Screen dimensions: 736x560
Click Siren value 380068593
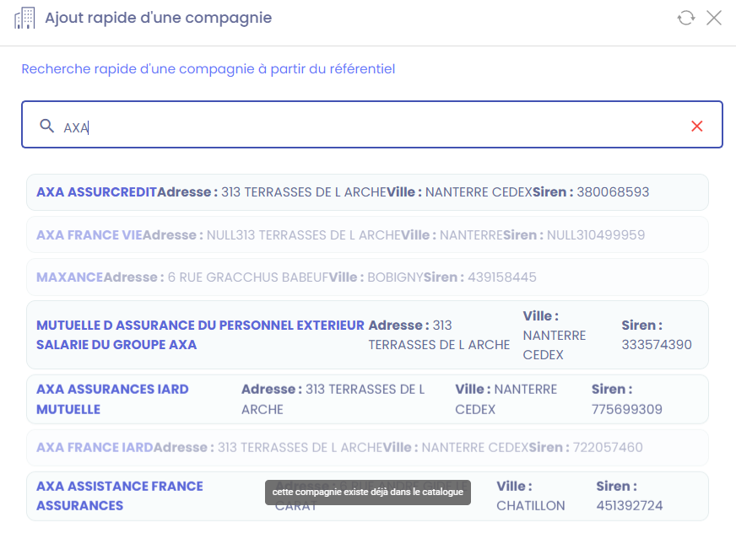tap(613, 192)
